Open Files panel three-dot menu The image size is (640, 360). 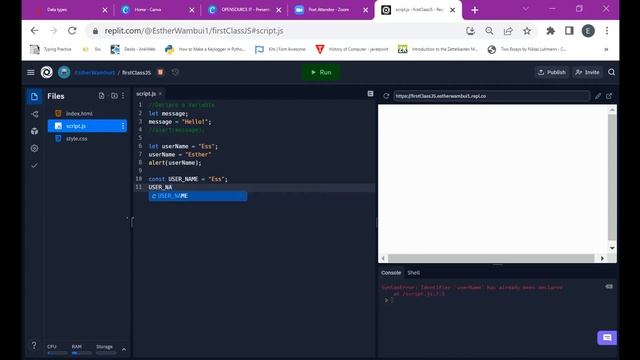[123, 96]
